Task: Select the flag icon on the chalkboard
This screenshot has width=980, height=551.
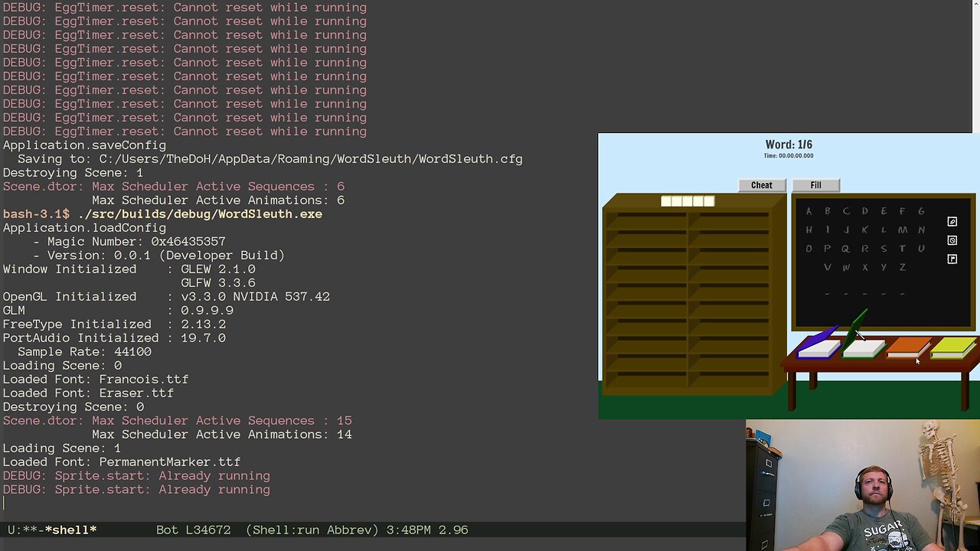Action: 952,259
